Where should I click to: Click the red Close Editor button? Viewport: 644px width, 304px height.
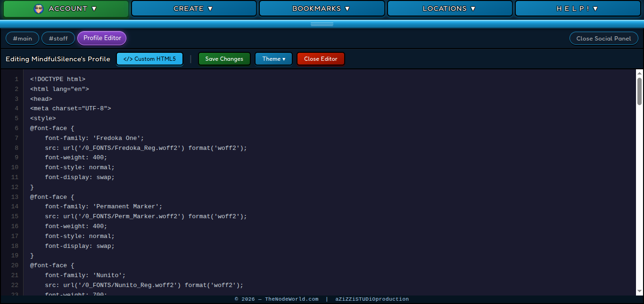321,59
